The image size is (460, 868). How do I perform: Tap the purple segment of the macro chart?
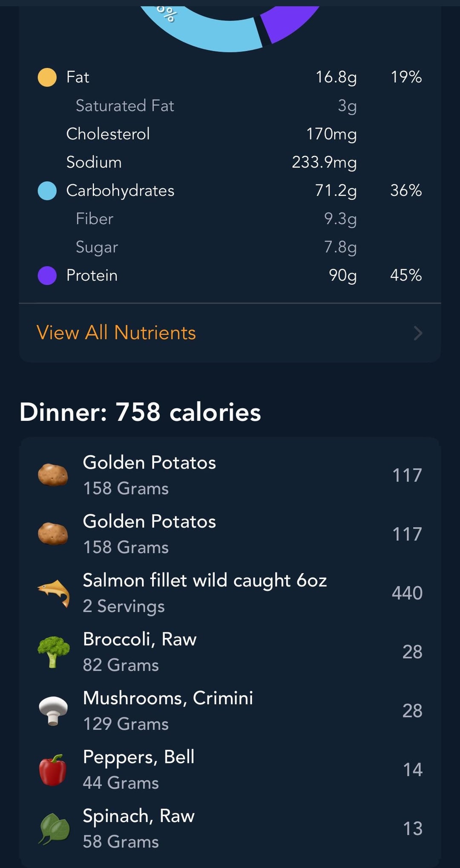(x=285, y=21)
